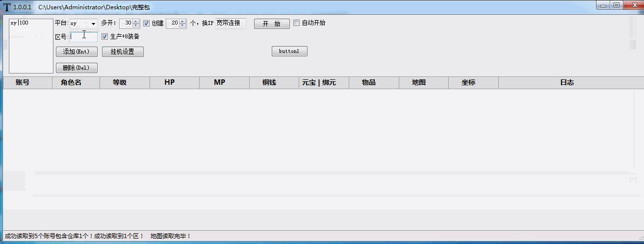Sort by 账号 column header

[x=27, y=82]
